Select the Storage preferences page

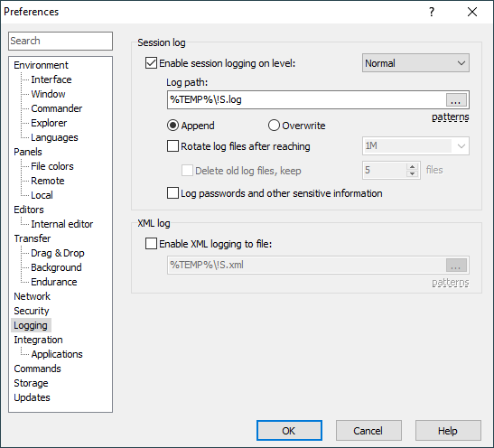[31, 383]
